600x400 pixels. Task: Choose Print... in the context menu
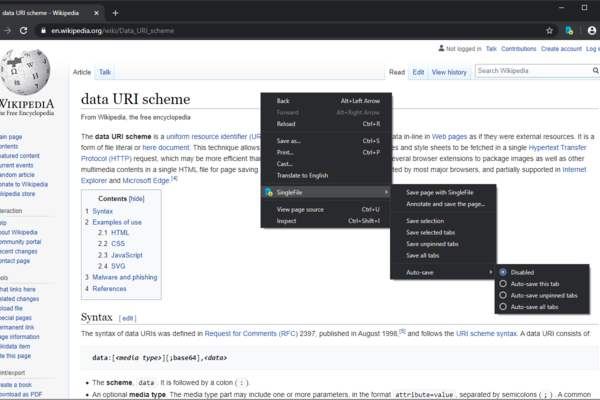click(326, 152)
